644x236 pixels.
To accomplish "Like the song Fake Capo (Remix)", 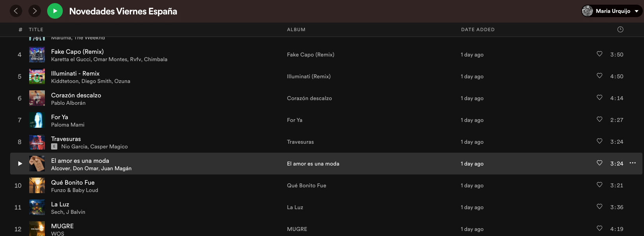I will click(600, 54).
